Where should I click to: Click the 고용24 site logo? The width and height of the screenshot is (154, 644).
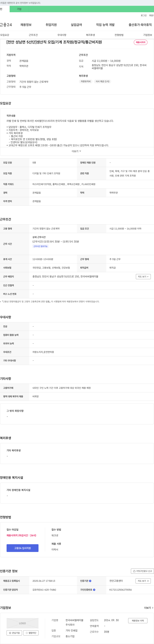[x=6, y=25]
